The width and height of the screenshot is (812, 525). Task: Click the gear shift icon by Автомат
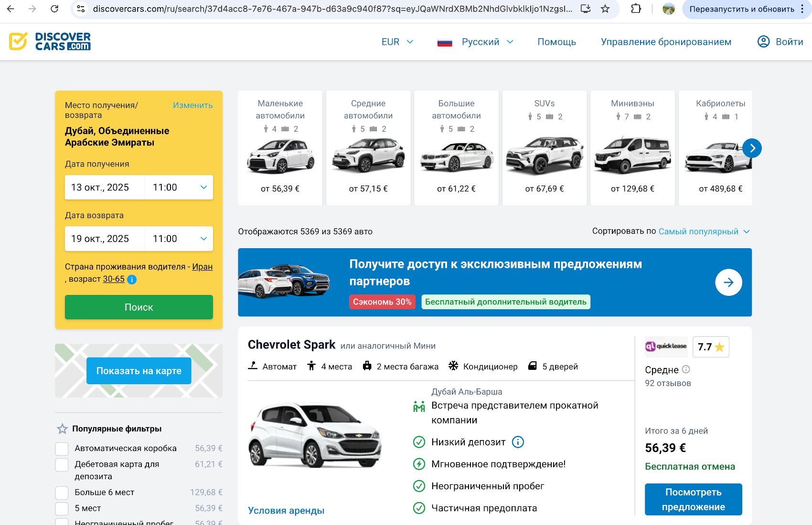(253, 366)
